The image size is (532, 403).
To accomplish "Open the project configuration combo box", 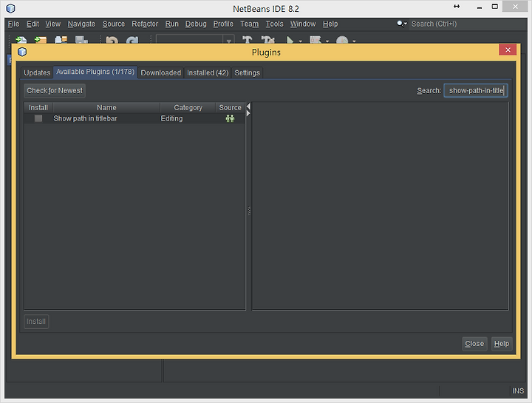I will (x=195, y=39).
